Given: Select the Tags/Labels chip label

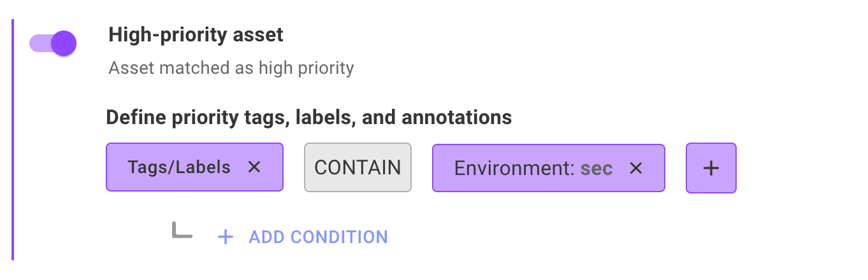Looking at the screenshot, I should tap(179, 167).
